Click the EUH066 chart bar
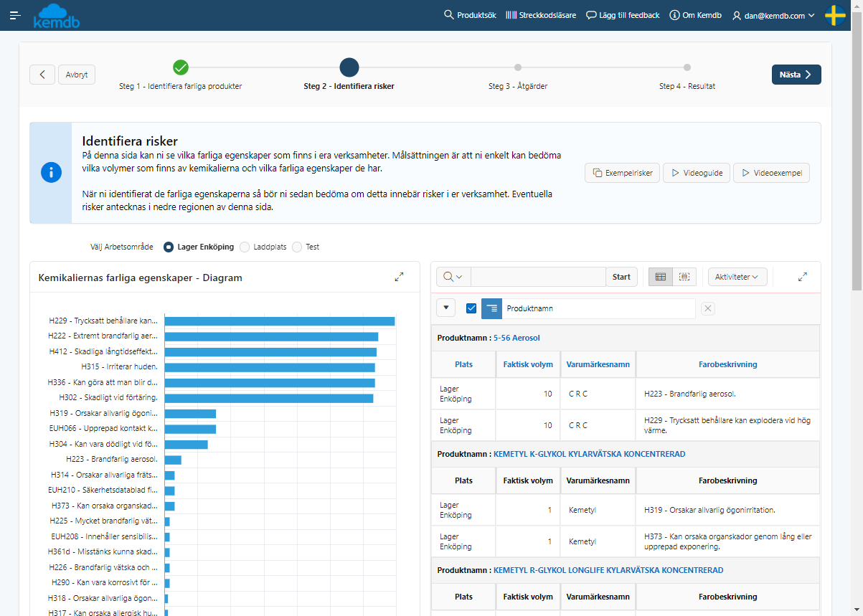Screen dimensions: 863x616 [x=190, y=429]
